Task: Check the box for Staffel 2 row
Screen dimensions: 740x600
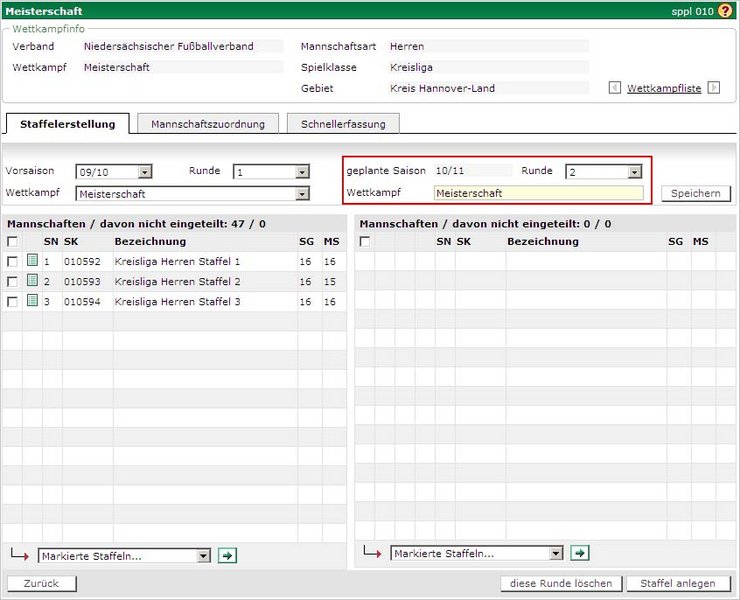Action: pyautogui.click(x=12, y=281)
